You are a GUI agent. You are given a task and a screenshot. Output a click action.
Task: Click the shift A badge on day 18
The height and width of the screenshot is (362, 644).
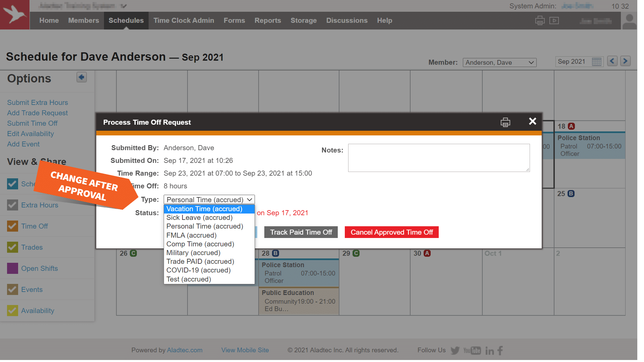(571, 126)
